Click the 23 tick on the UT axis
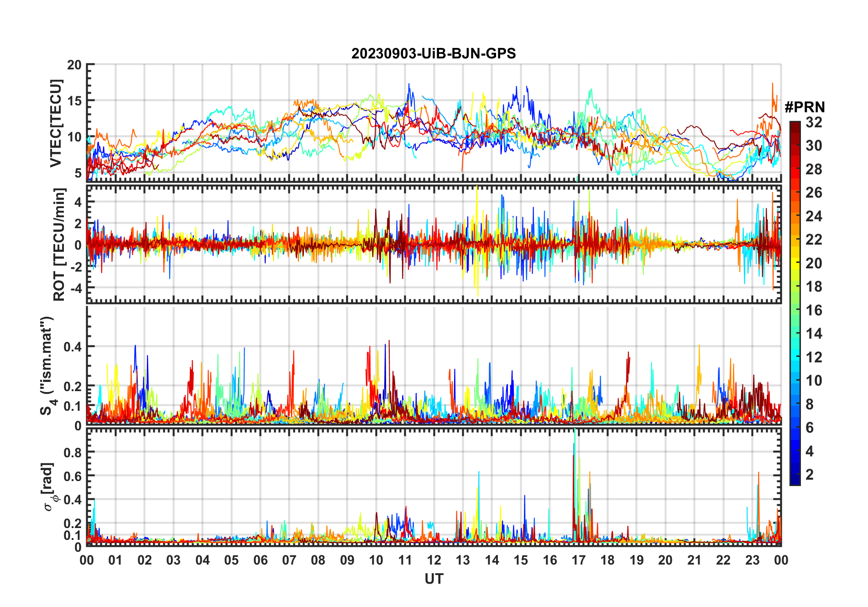 click(x=752, y=560)
